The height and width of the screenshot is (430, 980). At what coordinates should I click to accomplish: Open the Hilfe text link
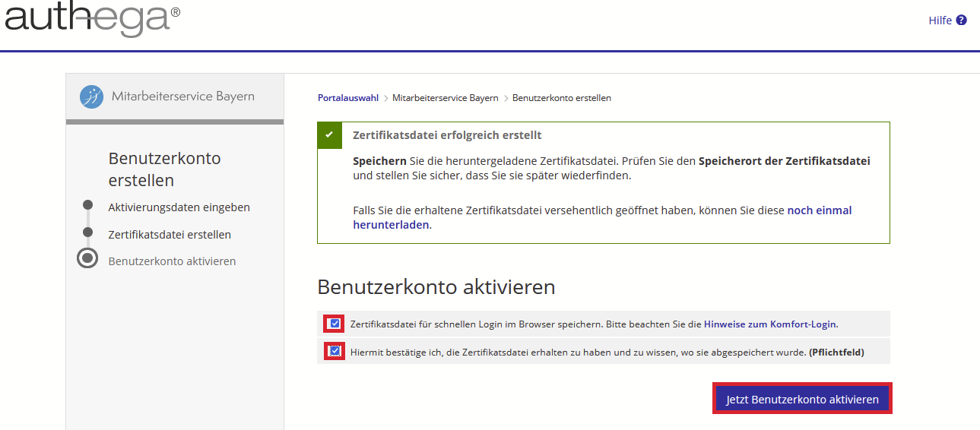click(940, 21)
